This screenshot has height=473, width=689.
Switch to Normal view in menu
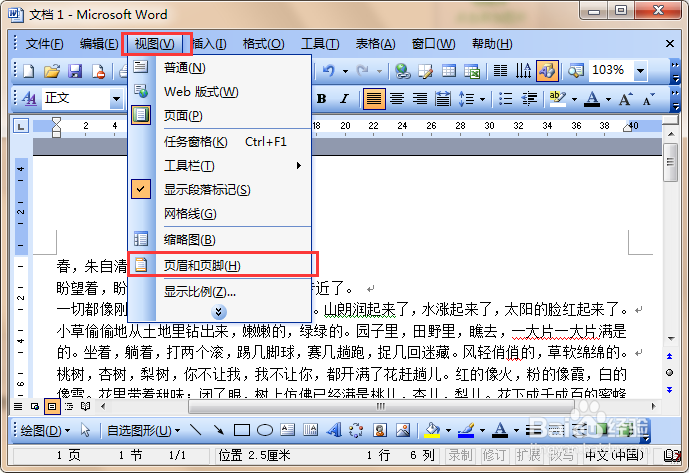pyautogui.click(x=220, y=68)
